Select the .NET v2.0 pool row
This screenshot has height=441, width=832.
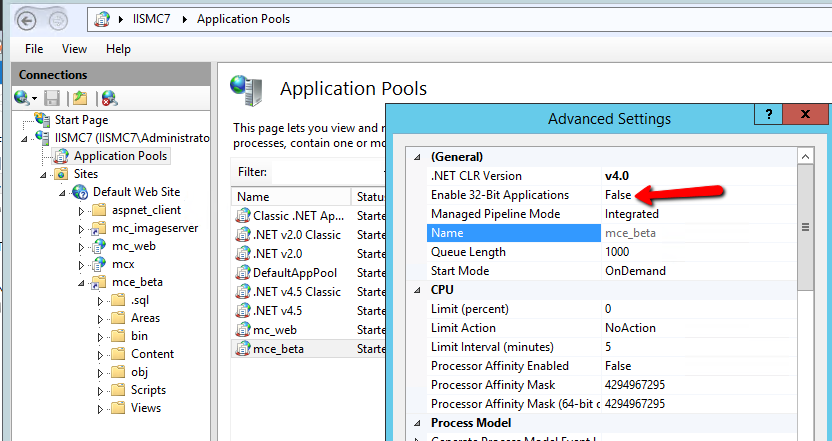tap(309, 254)
